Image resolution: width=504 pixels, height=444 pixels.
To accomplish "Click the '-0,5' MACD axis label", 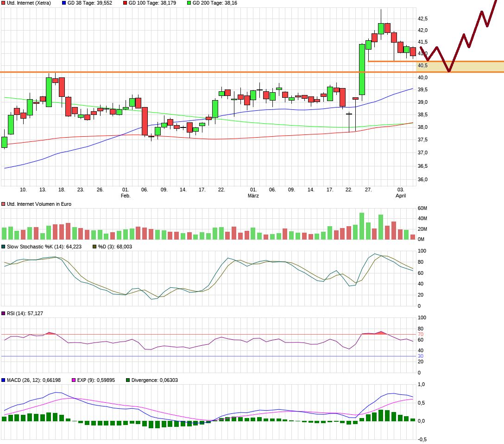I will pos(422,439).
